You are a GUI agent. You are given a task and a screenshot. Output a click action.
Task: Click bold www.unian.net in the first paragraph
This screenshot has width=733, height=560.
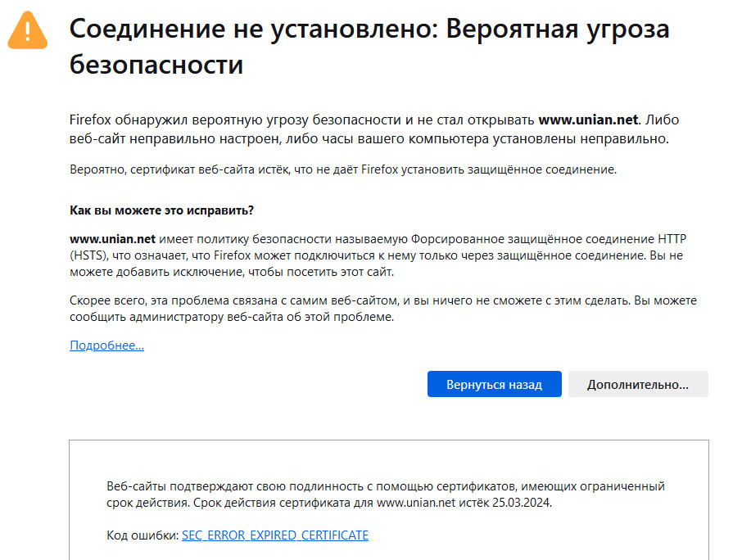click(588, 120)
